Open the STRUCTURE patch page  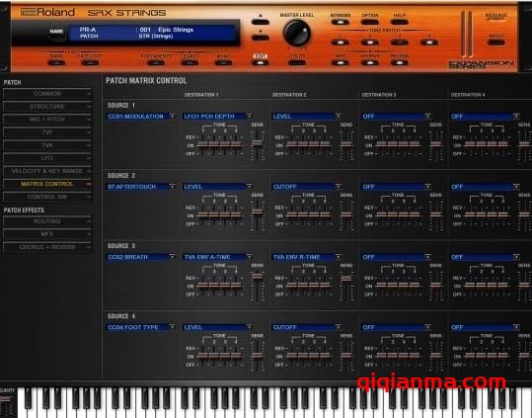47,107
